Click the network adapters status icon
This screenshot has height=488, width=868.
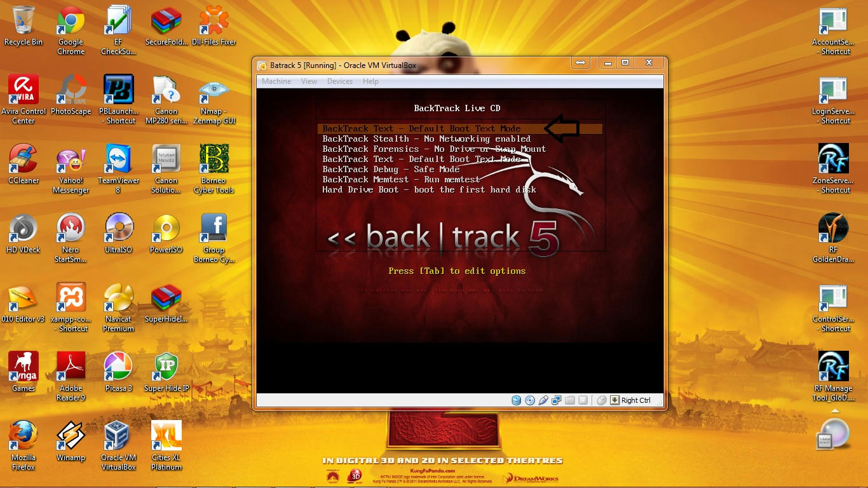tap(556, 400)
